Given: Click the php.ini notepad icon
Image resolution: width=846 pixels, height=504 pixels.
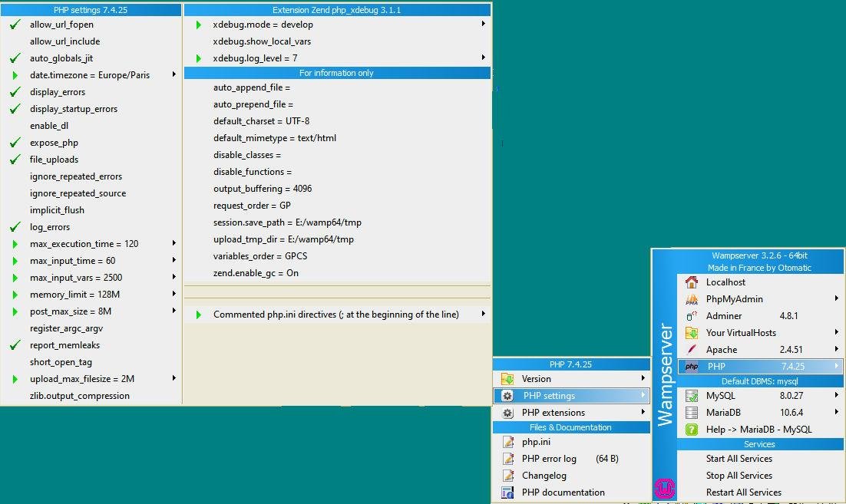Looking at the screenshot, I should point(507,442).
